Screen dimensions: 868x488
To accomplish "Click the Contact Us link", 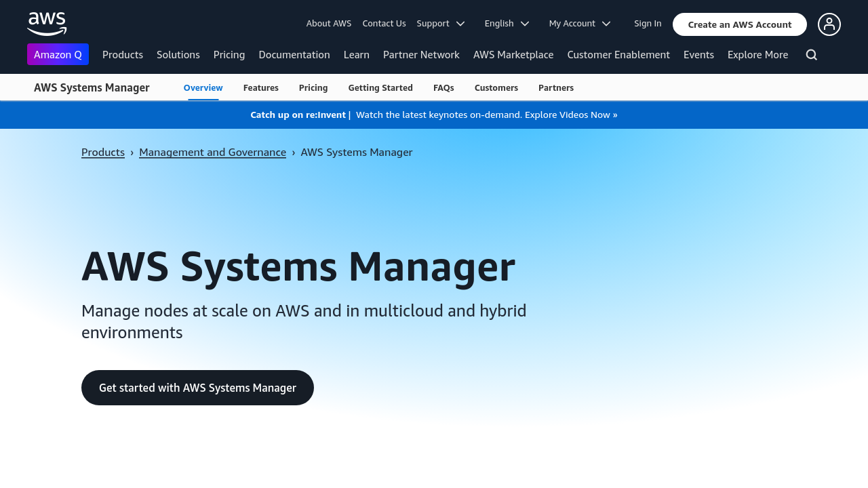I will point(384,24).
